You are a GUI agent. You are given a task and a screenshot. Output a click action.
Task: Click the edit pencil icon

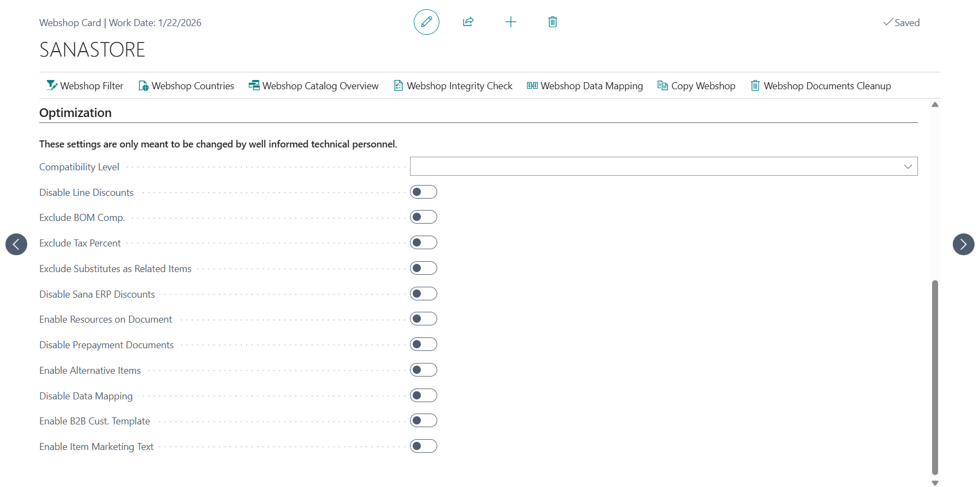pyautogui.click(x=426, y=22)
